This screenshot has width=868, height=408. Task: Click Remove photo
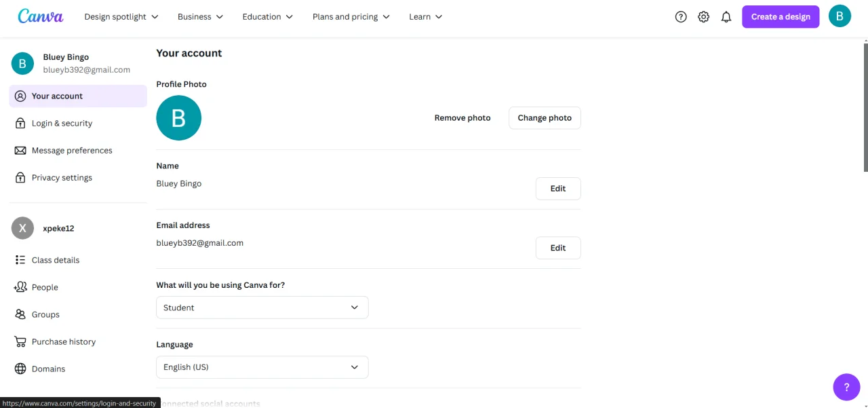(462, 118)
